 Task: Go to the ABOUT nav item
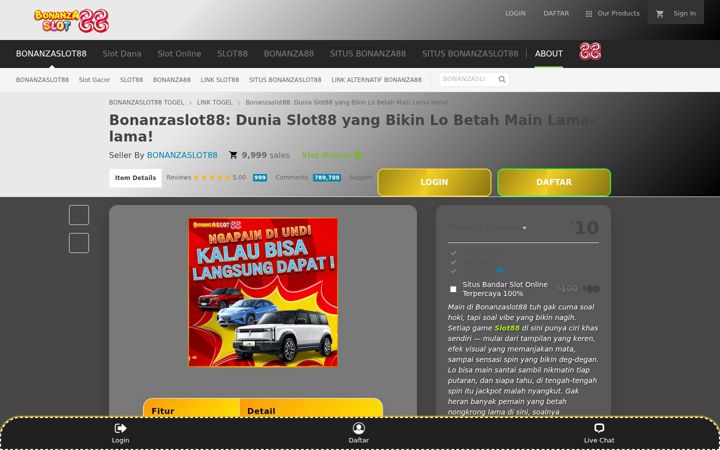pyautogui.click(x=549, y=54)
